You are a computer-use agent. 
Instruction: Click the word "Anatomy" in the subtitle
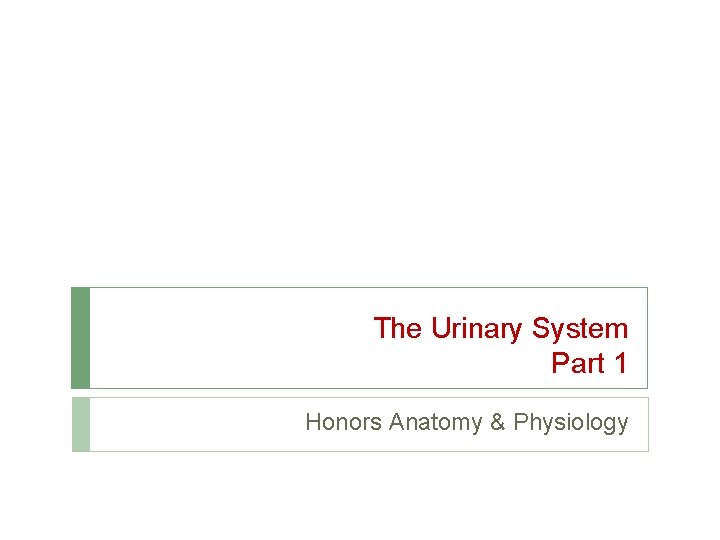(x=435, y=422)
